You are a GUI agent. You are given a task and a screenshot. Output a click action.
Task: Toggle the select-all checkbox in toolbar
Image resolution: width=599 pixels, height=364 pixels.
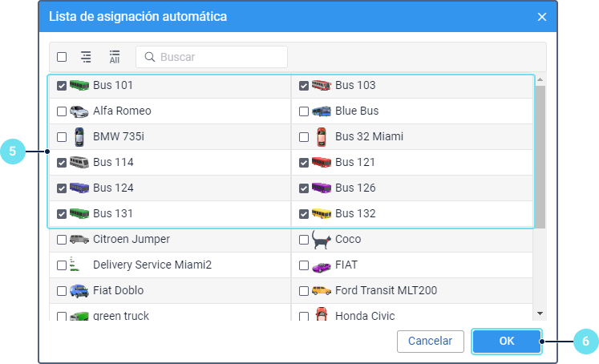coord(62,57)
